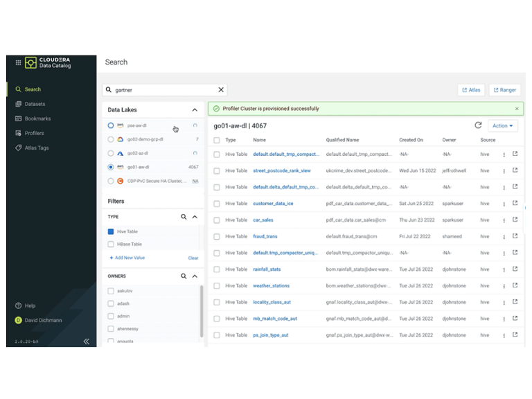
Task: Open Bookmarks in the sidebar
Action: (x=33, y=118)
